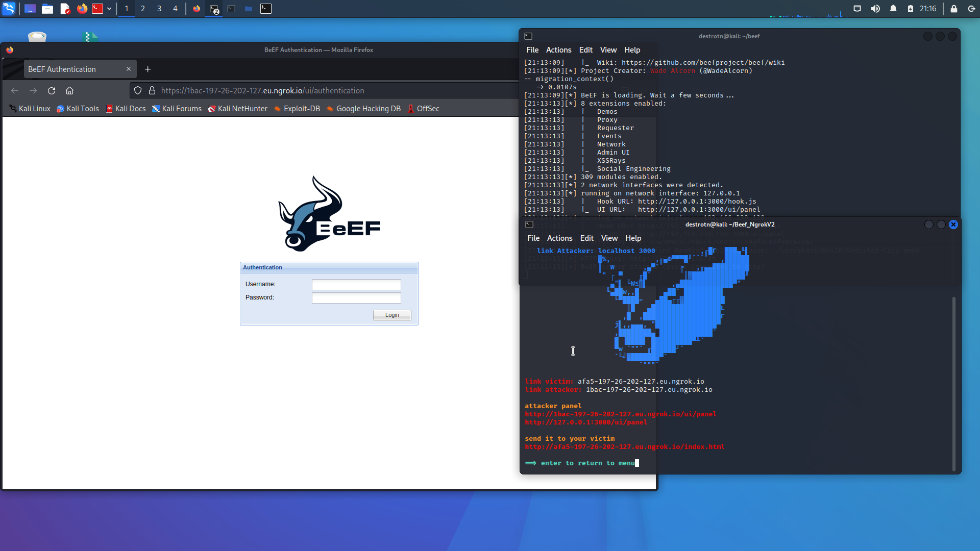
Task: Click the logout power icon
Action: [x=971, y=9]
